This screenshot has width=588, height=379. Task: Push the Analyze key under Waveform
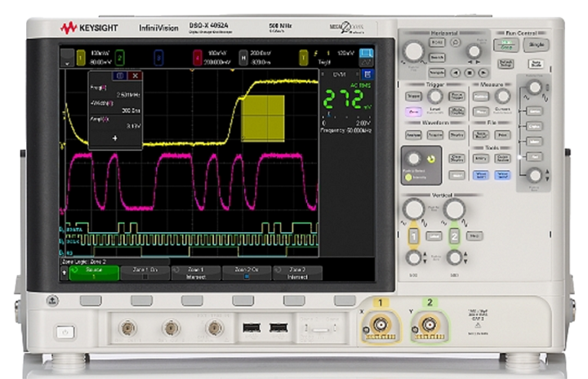click(413, 135)
